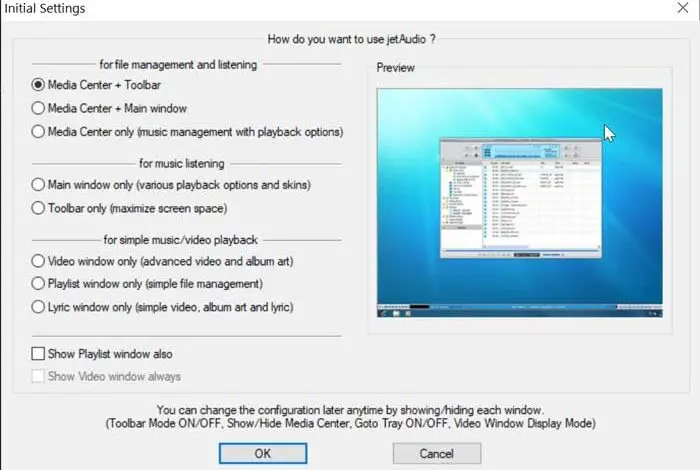700x470 pixels.
Task: Click the jetAudio preview image
Action: tap(520, 203)
